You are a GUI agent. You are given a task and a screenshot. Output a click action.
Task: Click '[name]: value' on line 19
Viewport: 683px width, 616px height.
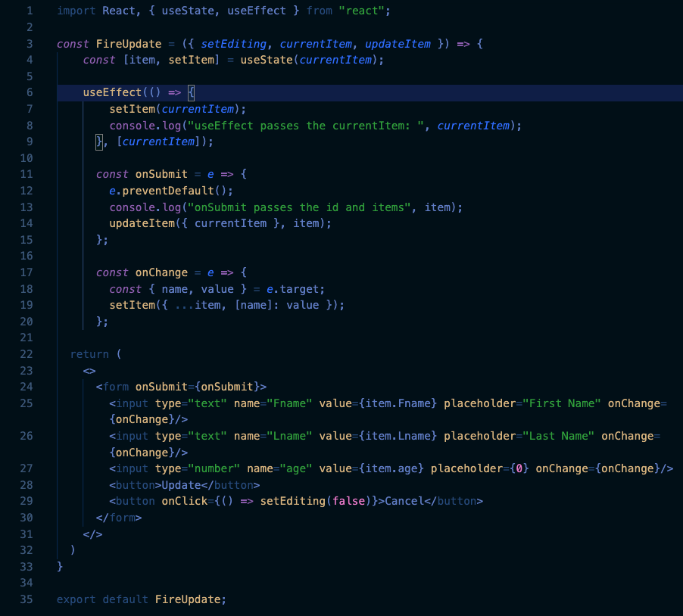click(x=276, y=305)
